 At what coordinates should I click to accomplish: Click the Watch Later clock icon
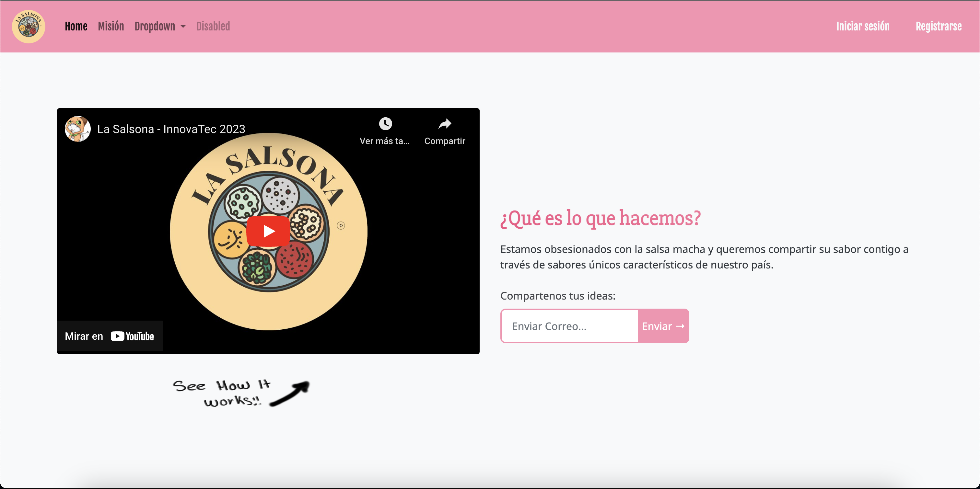(x=385, y=124)
